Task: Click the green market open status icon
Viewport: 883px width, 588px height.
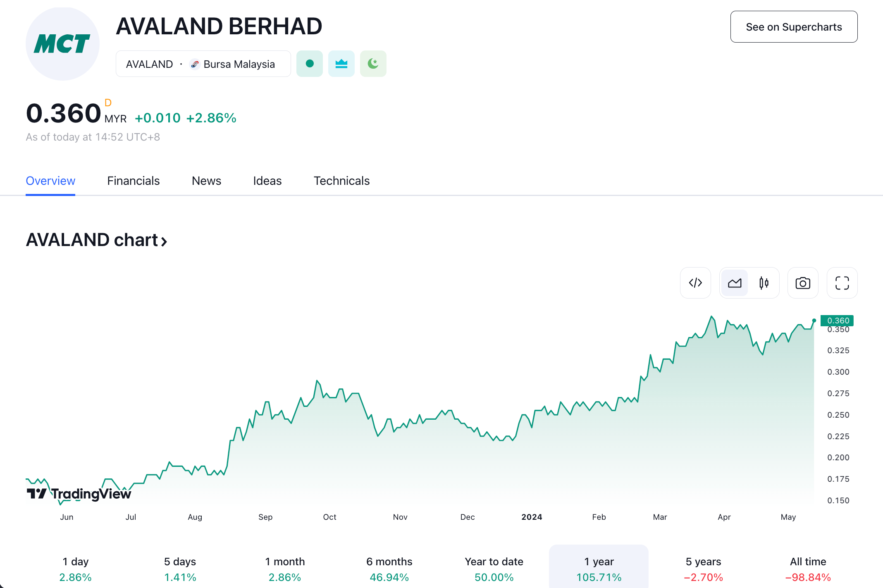Action: click(310, 64)
